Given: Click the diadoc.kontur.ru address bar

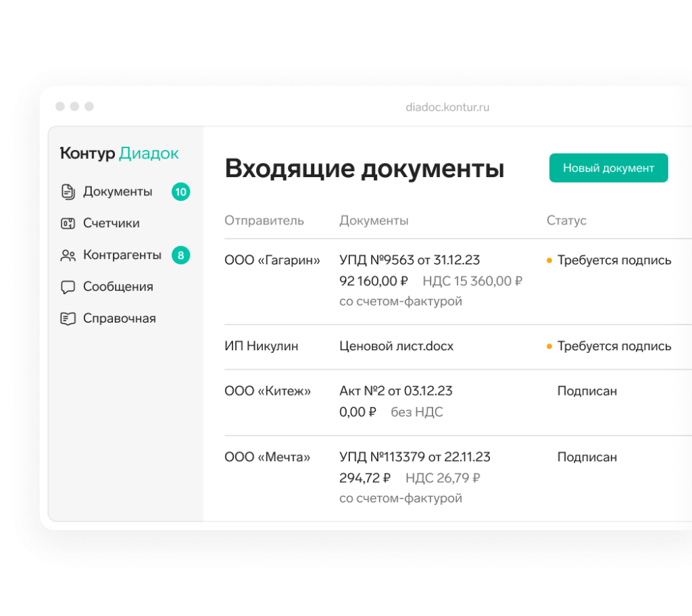Looking at the screenshot, I should 447,107.
